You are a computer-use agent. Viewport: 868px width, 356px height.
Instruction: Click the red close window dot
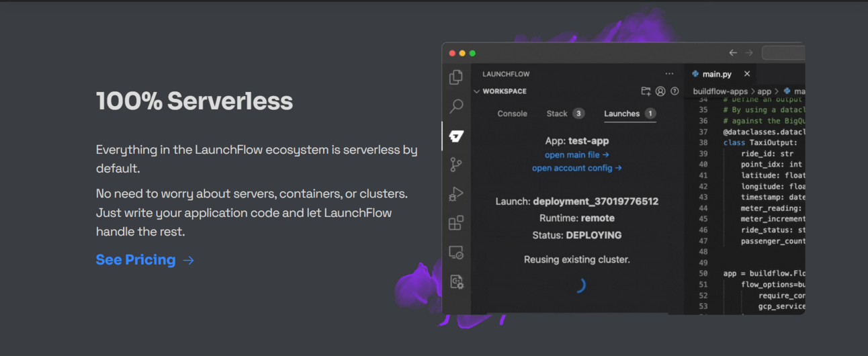[x=452, y=53]
